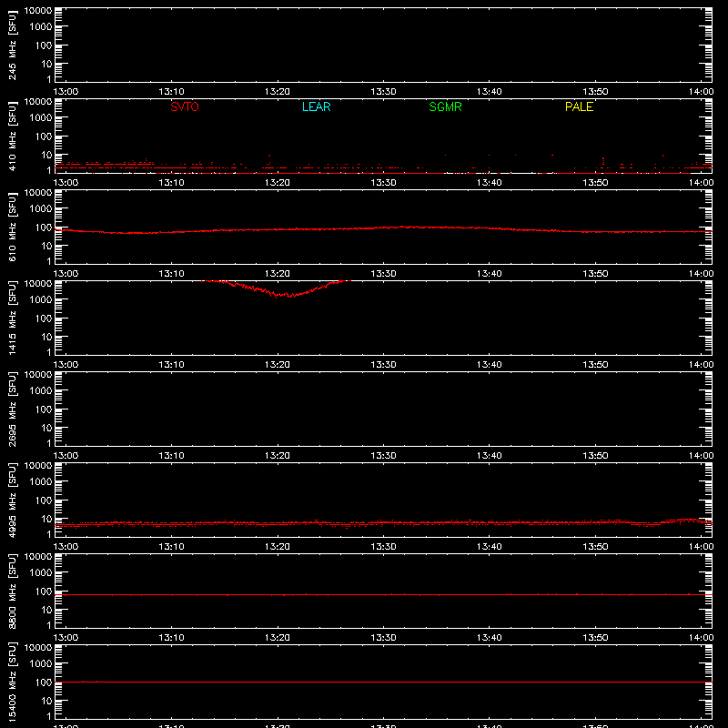Click the 100 y-axis label of 610 MHz plot
Image resolution: width=728 pixels, height=728 pixels.
tap(44, 227)
